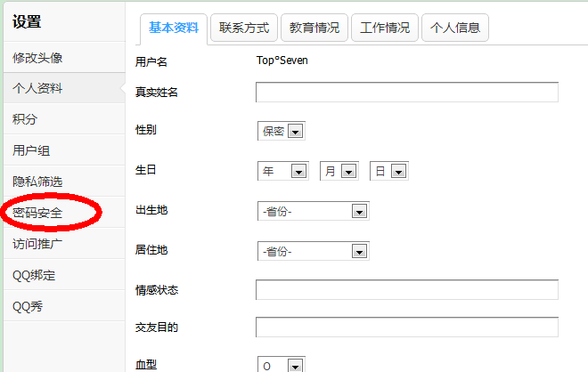Open 隐私筛选 in the sidebar
Viewport: 588px width, 372px height.
tap(64, 182)
